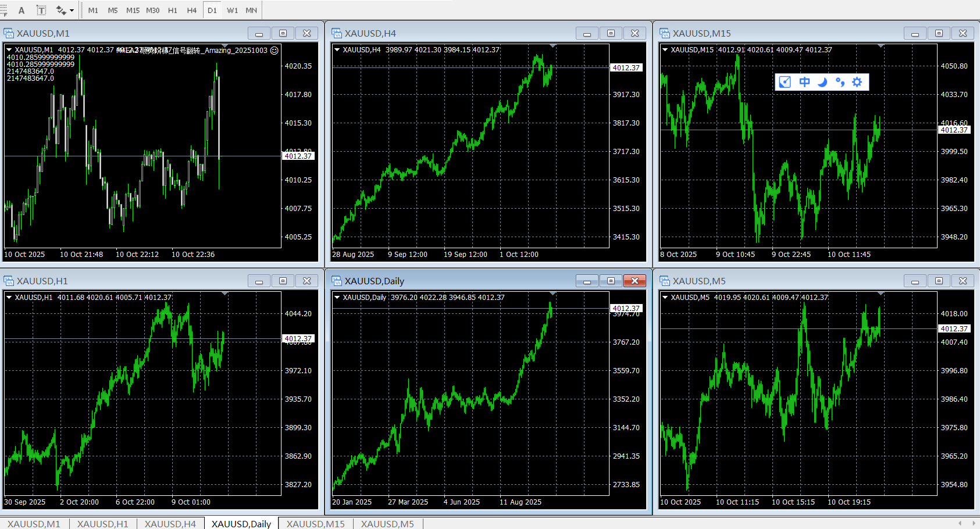980x529 pixels.
Task: Expand XAUUSD,H4 chart info triangle
Action: click(x=337, y=50)
